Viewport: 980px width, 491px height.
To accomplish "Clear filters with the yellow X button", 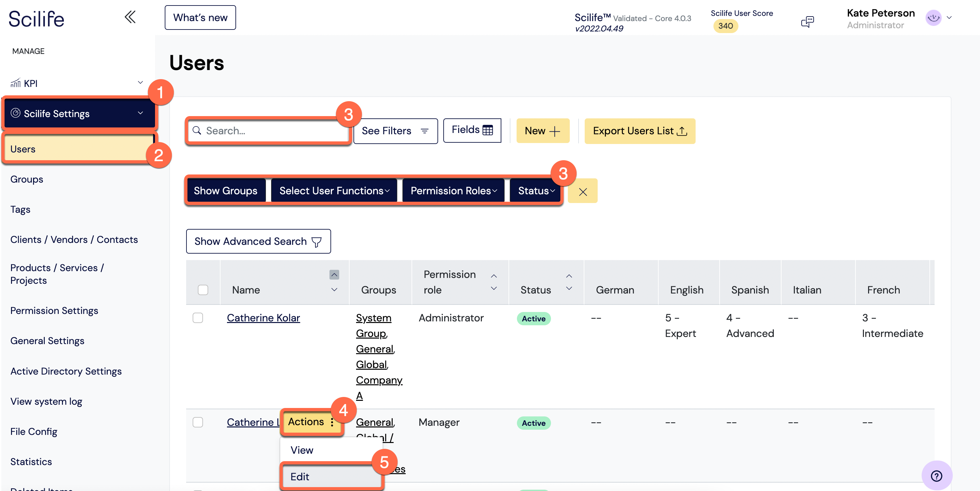I will (582, 191).
